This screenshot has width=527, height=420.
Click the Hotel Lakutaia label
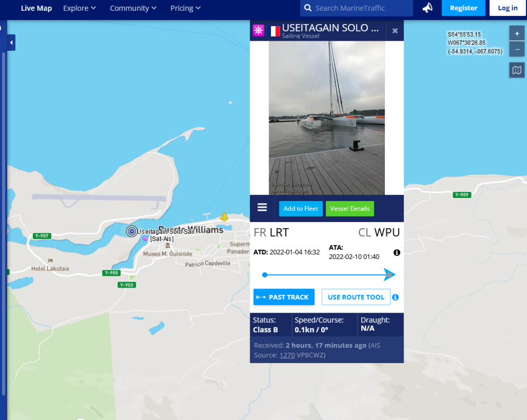coord(50,268)
